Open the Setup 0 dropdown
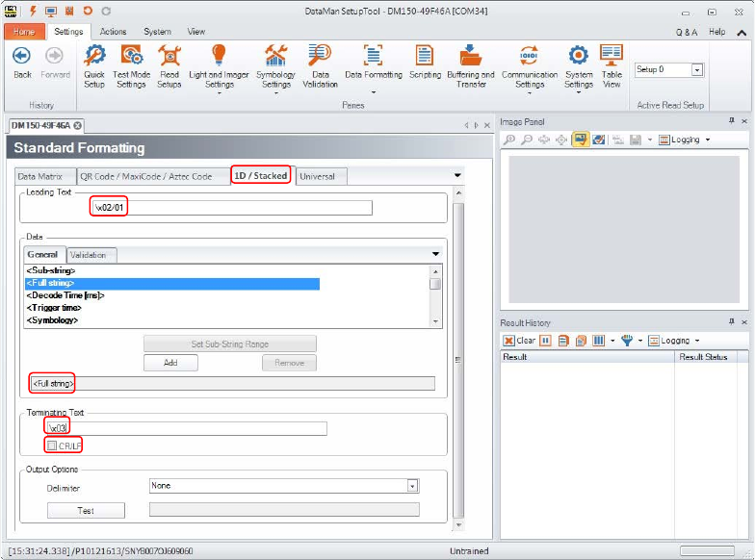 [x=697, y=69]
